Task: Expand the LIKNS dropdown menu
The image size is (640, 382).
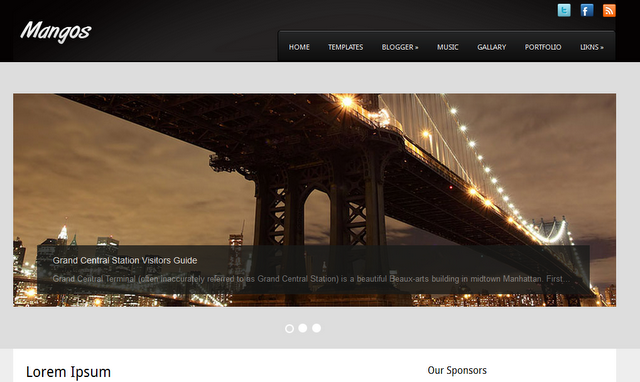Action: coord(592,47)
